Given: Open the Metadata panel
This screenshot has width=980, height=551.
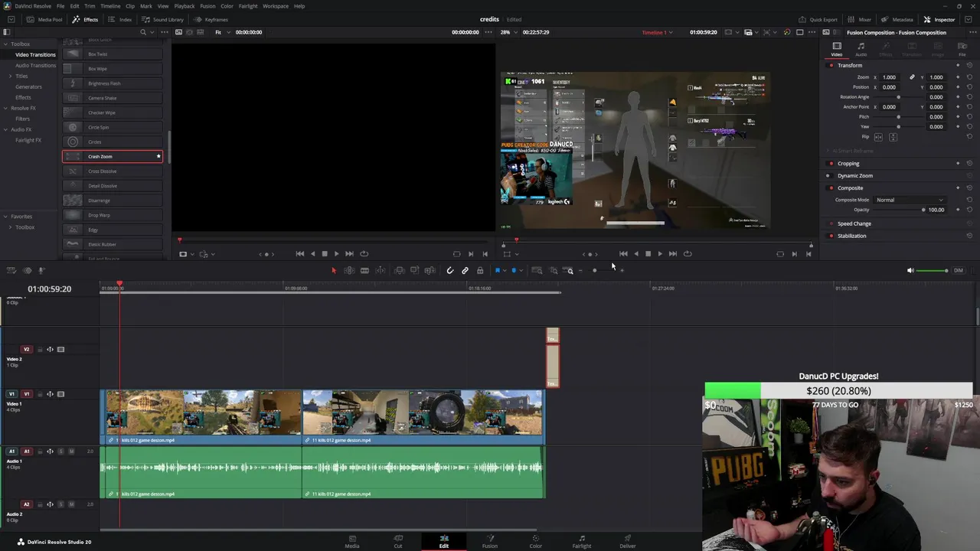Looking at the screenshot, I should (897, 19).
